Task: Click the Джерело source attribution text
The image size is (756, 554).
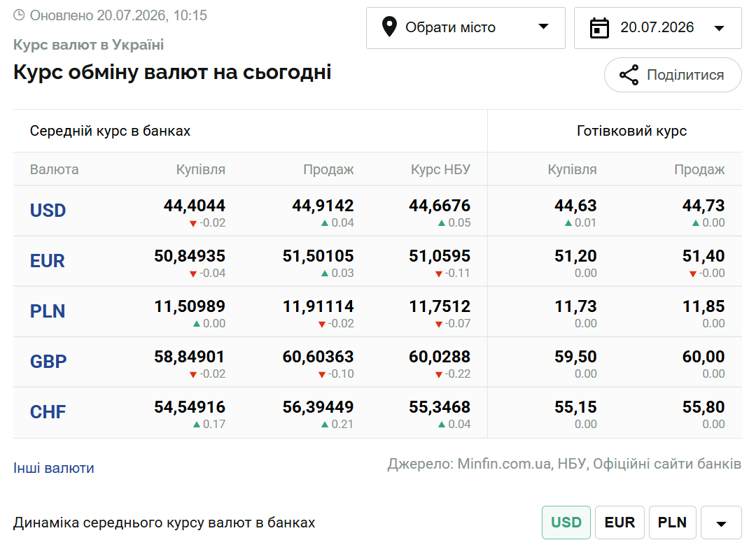Action: point(565,464)
